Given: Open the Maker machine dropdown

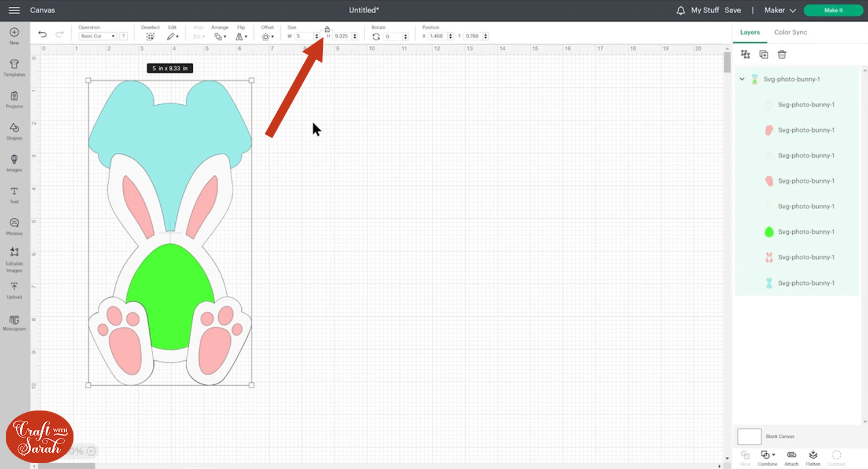Looking at the screenshot, I should pos(780,10).
